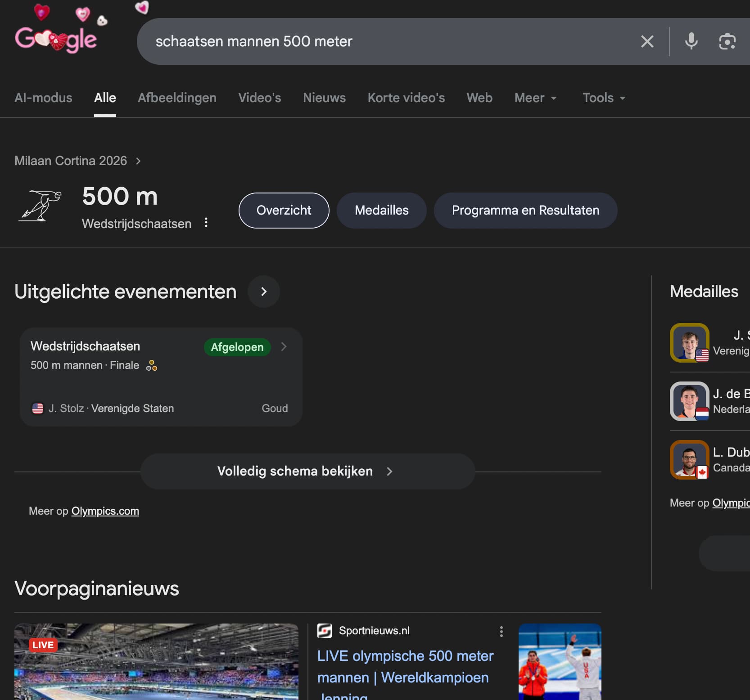This screenshot has width=750, height=700.
Task: Expand the Meer dropdown in search tabs
Action: coord(535,98)
